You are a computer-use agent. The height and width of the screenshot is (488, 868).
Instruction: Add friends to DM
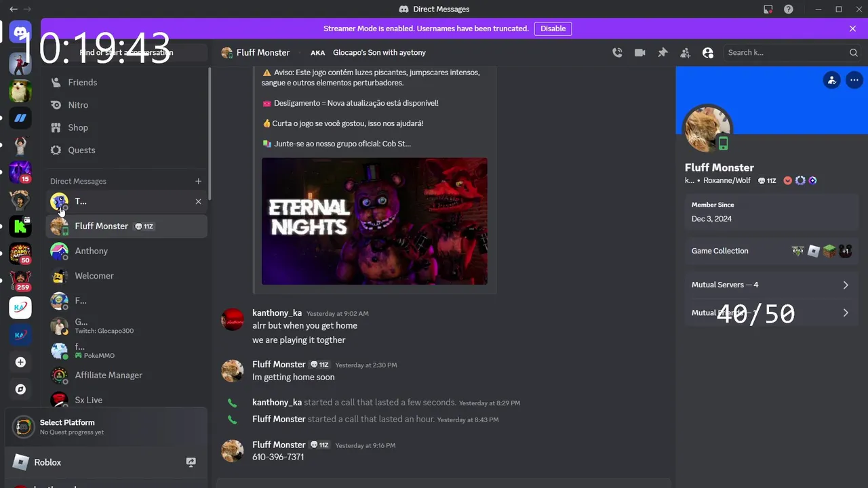click(685, 52)
